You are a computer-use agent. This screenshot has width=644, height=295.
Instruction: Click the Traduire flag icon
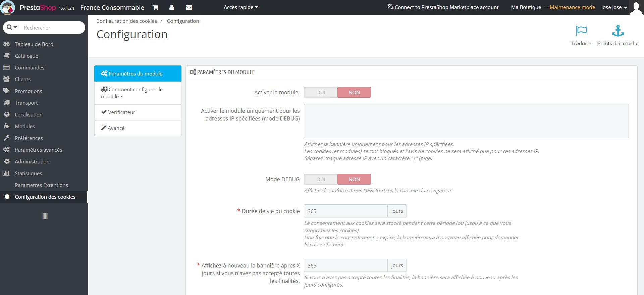(581, 31)
